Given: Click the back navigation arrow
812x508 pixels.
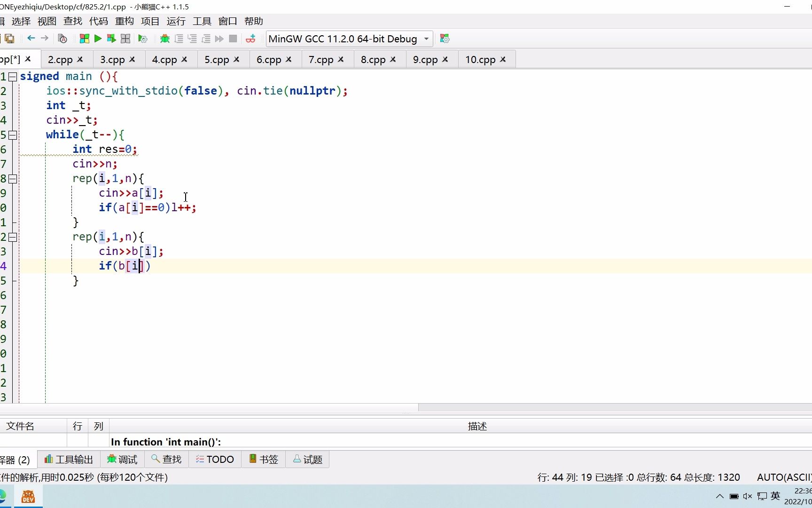Looking at the screenshot, I should click(x=31, y=39).
